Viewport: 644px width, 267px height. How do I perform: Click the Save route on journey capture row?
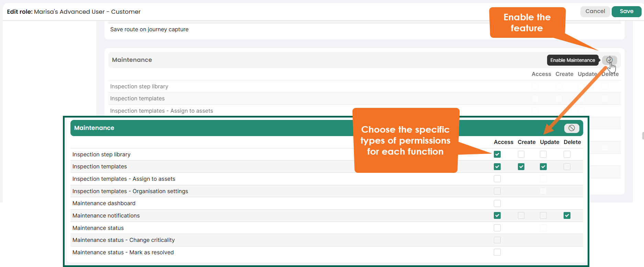149,30
